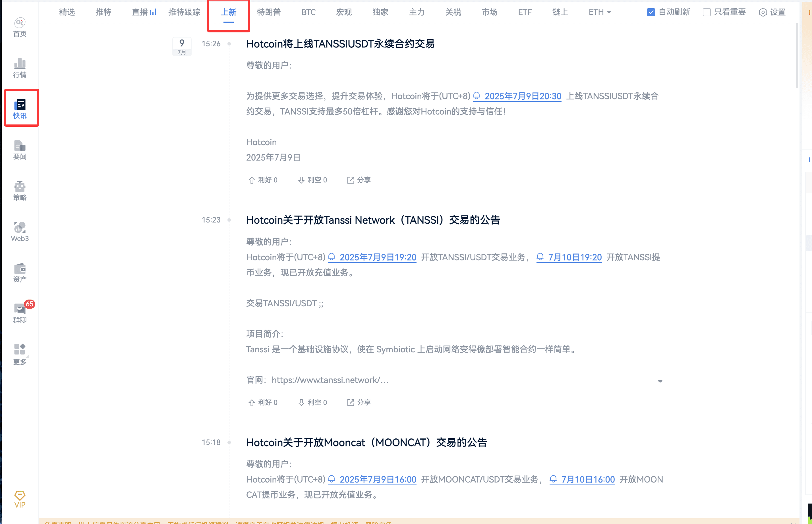Switch to the 推特跟踪 tab

[184, 12]
